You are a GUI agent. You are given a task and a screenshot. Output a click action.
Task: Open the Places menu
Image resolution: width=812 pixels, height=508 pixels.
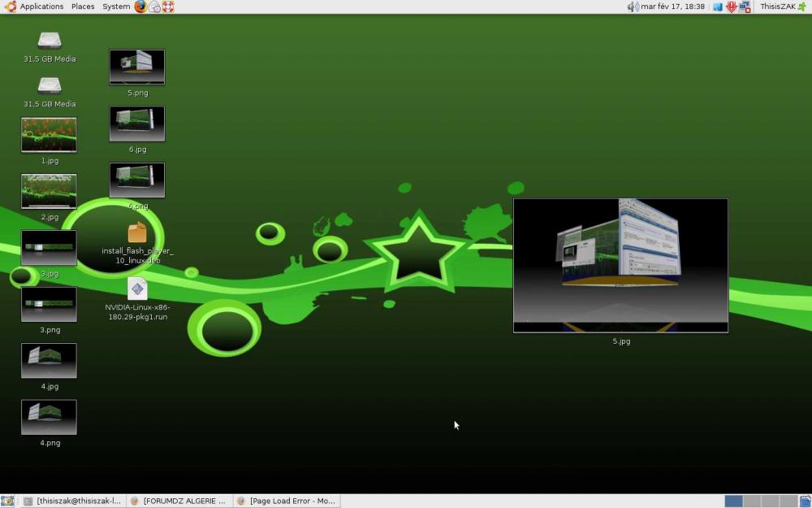(x=83, y=7)
